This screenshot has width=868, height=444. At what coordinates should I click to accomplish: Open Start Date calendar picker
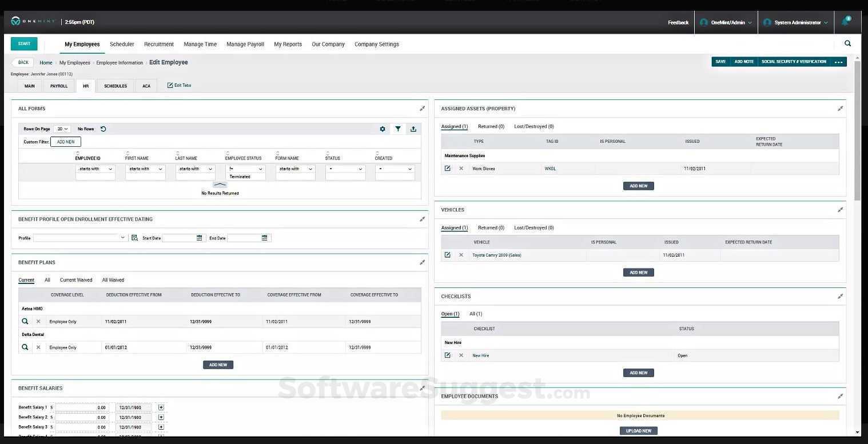200,238
